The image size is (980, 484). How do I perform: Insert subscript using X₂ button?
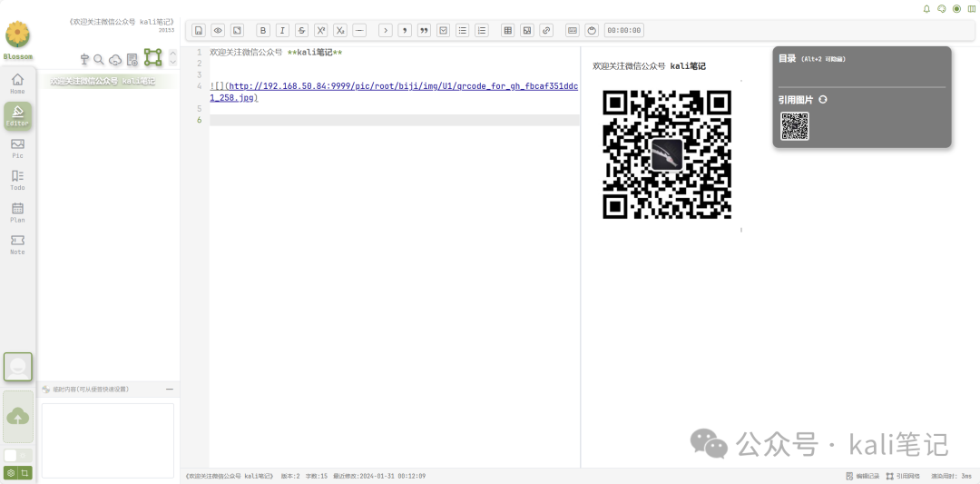340,30
